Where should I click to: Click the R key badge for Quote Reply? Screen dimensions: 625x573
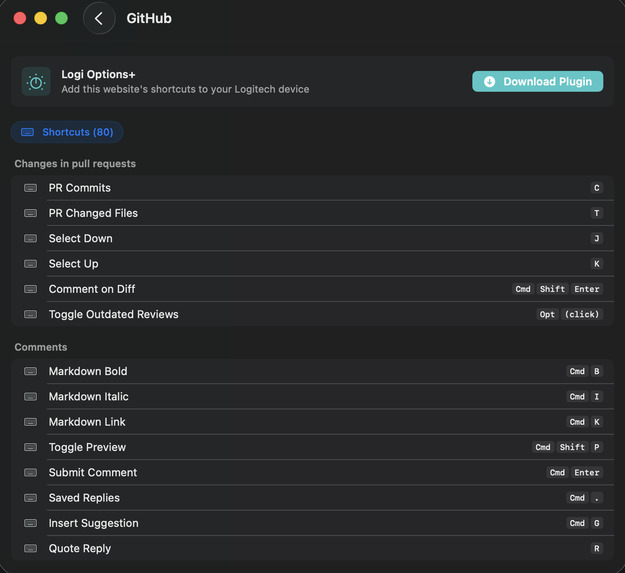tap(597, 548)
